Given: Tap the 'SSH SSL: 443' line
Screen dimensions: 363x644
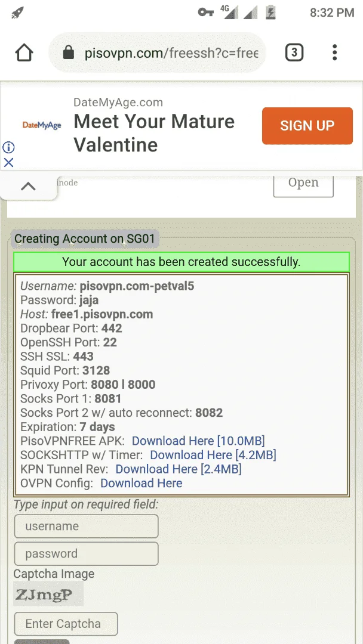Looking at the screenshot, I should 57,356.
